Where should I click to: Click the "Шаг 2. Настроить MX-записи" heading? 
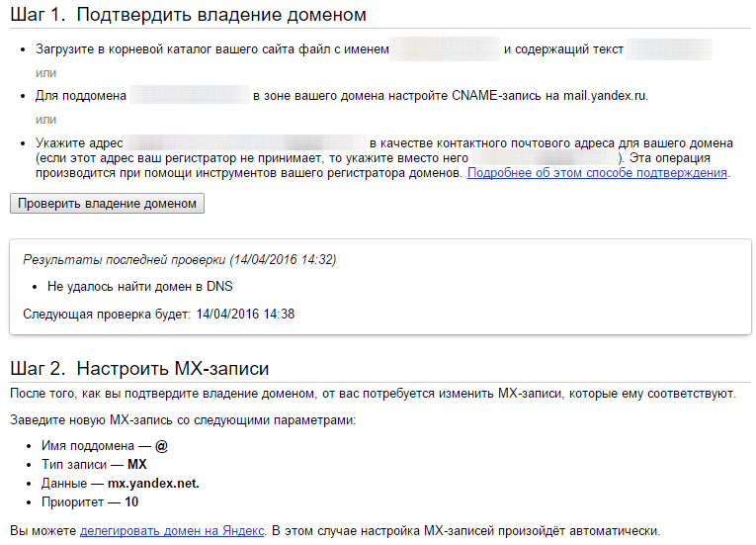(x=139, y=369)
